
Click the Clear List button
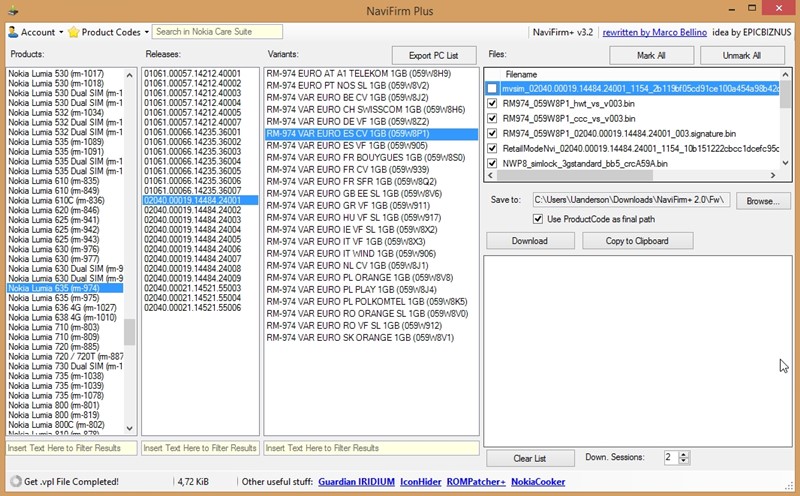tap(530, 458)
